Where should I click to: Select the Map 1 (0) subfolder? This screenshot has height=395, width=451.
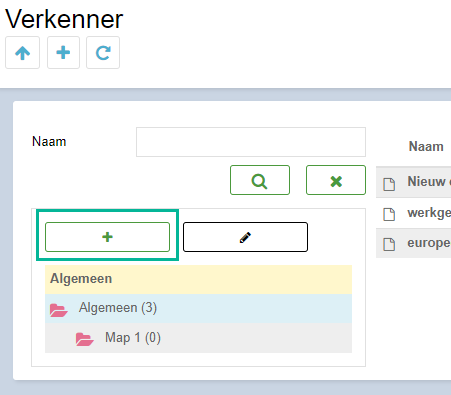point(198,338)
